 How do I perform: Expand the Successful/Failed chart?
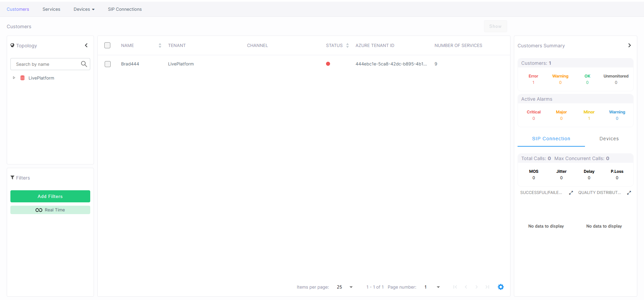pos(571,193)
